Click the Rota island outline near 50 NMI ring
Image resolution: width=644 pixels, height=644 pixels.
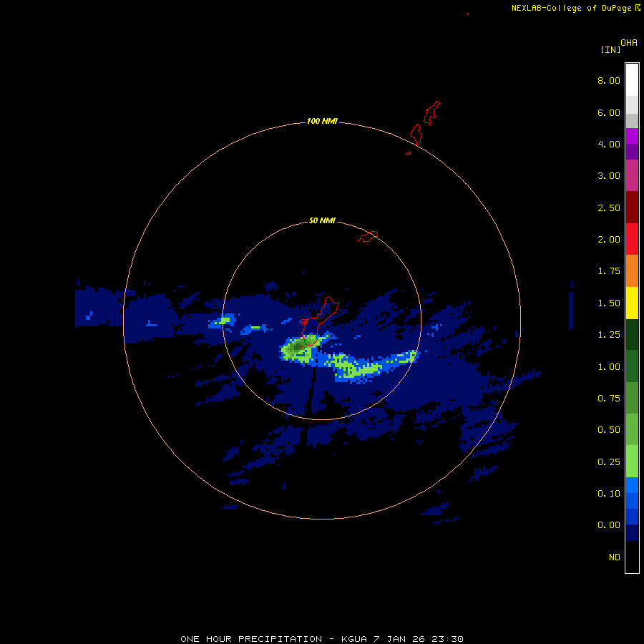pos(368,237)
